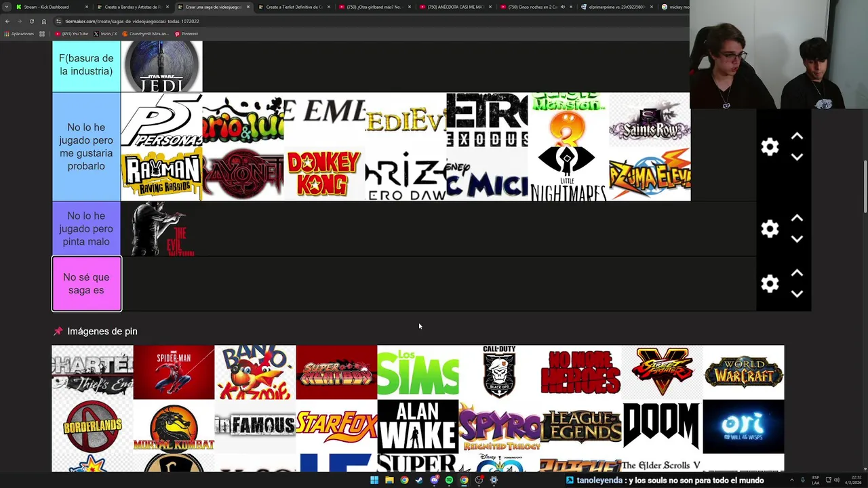The width and height of the screenshot is (868, 488).
Task: Pick the Rayman Raving Rabbids image
Action: [161, 174]
